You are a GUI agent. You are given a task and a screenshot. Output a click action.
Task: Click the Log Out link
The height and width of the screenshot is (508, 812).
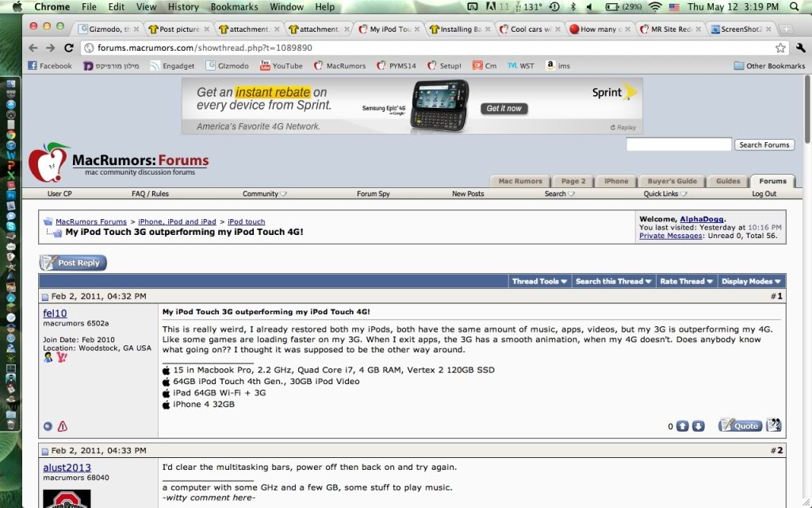point(764,194)
